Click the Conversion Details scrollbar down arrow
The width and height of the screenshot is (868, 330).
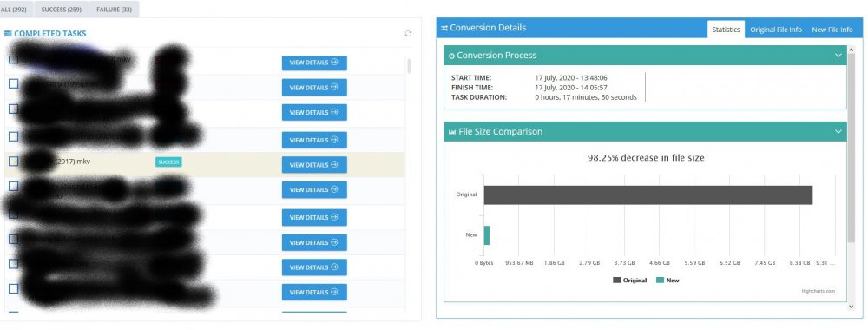coord(852,307)
